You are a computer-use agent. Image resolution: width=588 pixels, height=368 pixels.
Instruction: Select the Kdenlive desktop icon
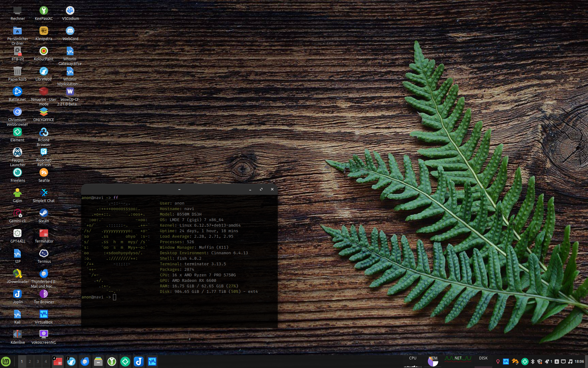pyautogui.click(x=17, y=335)
